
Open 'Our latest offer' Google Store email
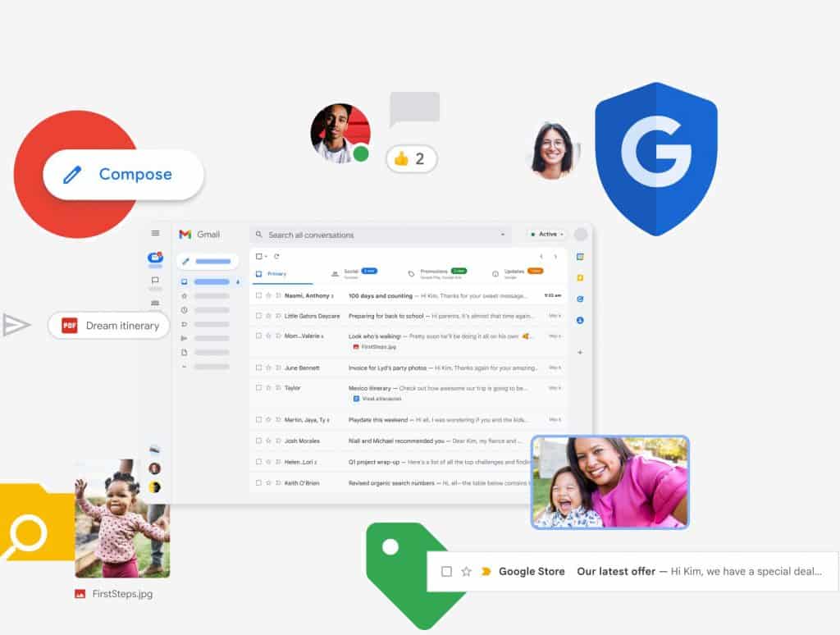(632, 571)
